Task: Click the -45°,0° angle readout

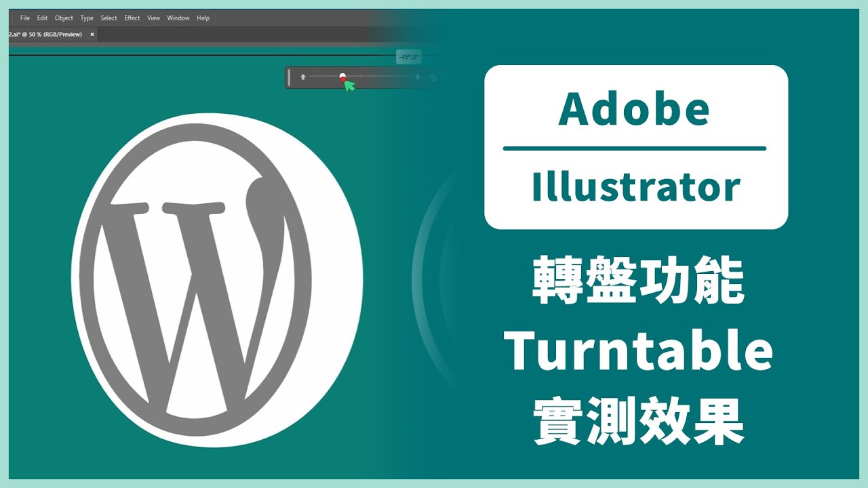Action: pyautogui.click(x=408, y=58)
